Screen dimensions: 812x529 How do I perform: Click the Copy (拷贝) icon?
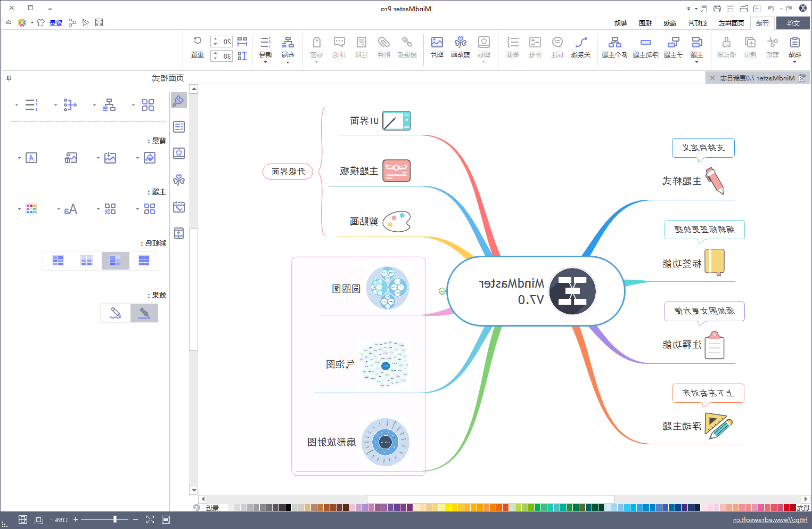750,43
